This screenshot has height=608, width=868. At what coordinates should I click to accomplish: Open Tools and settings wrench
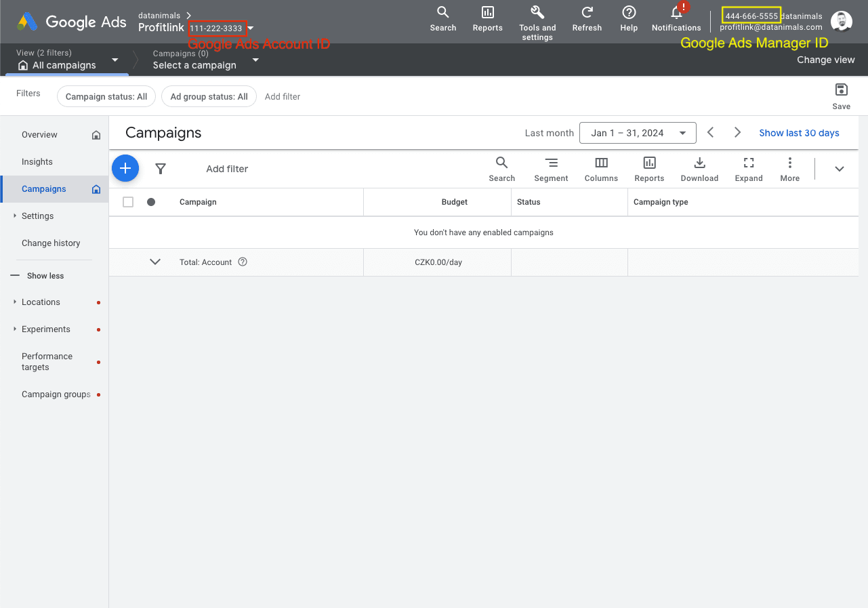537,22
